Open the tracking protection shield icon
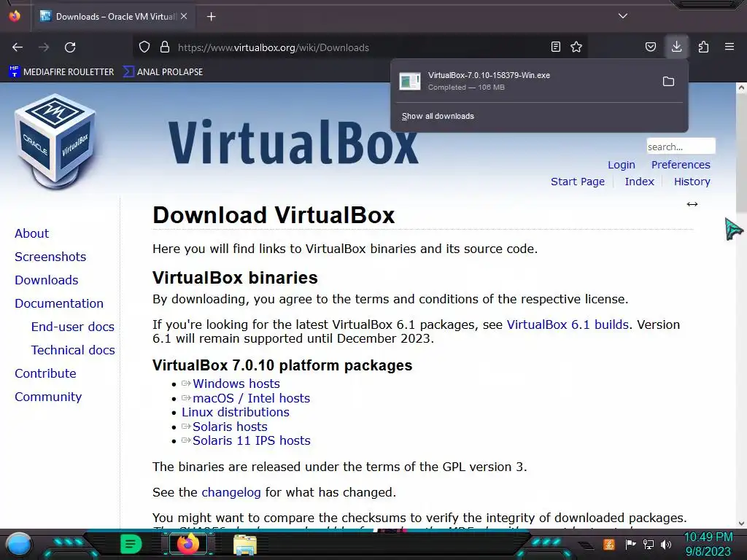Screen dimensions: 747x560 coord(144,47)
